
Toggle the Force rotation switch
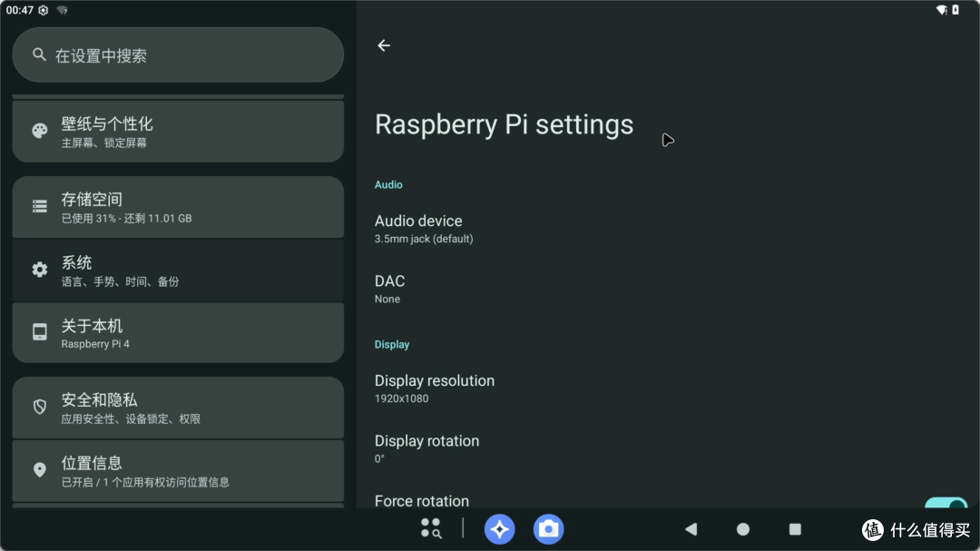point(946,502)
